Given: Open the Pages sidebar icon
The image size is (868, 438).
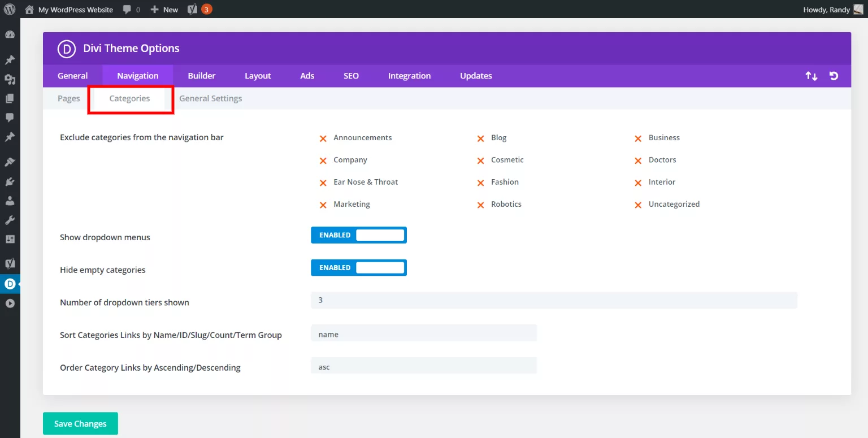Looking at the screenshot, I should tap(10, 98).
